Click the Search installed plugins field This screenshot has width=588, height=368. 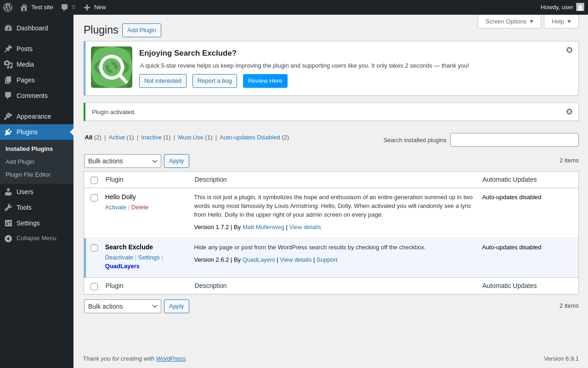click(514, 140)
